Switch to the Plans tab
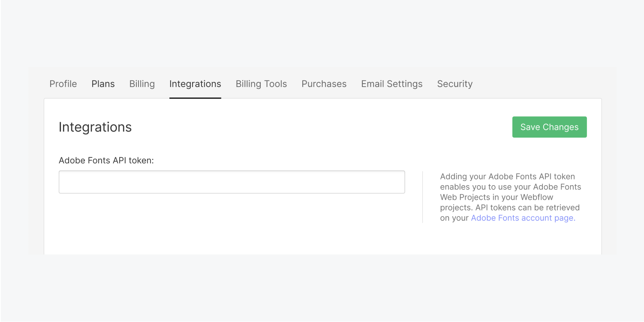644x322 pixels. click(103, 84)
